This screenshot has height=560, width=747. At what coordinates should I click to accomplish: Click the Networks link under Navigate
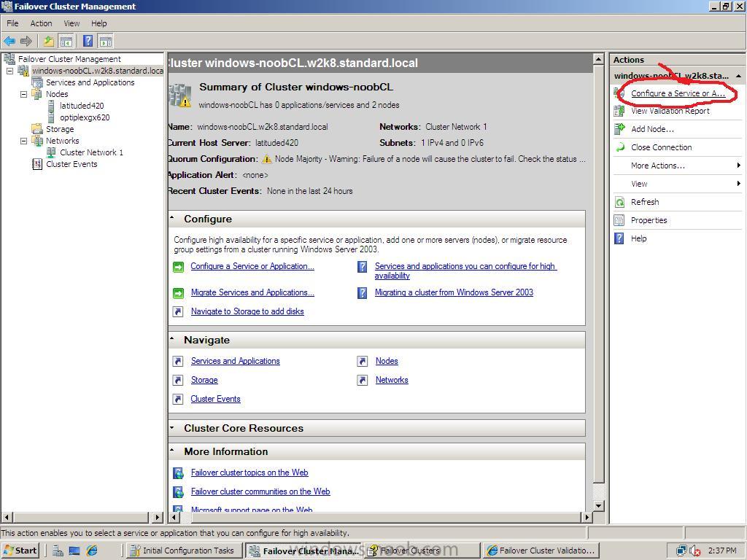[x=392, y=380]
